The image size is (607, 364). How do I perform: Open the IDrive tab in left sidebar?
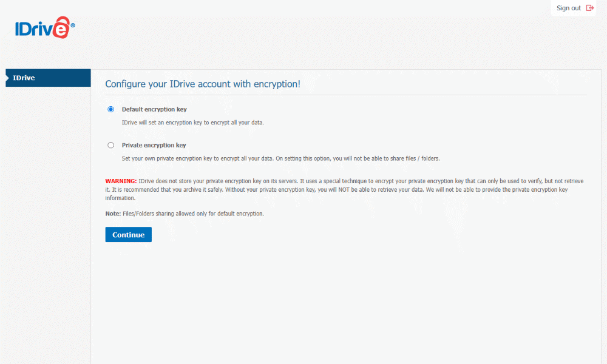point(49,78)
